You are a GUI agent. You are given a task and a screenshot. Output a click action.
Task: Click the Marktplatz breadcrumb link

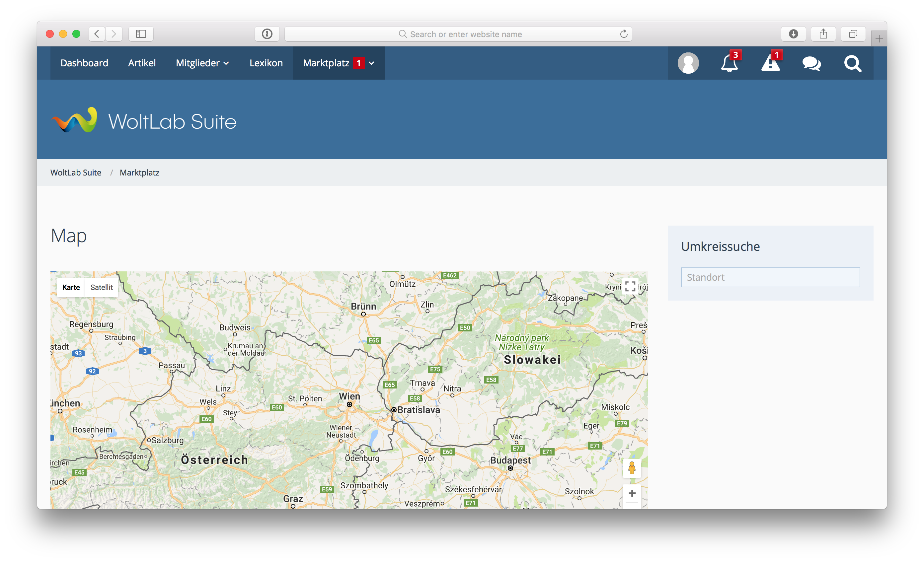click(139, 173)
